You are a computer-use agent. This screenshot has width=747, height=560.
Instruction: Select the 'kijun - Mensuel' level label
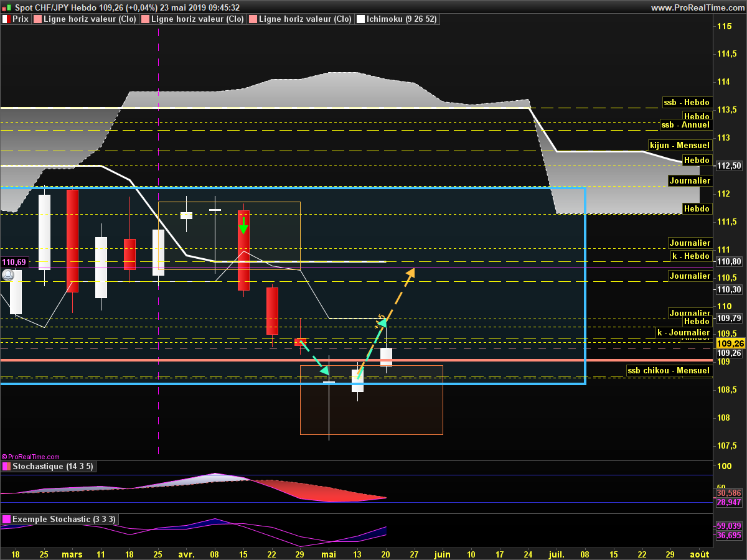[x=679, y=145]
